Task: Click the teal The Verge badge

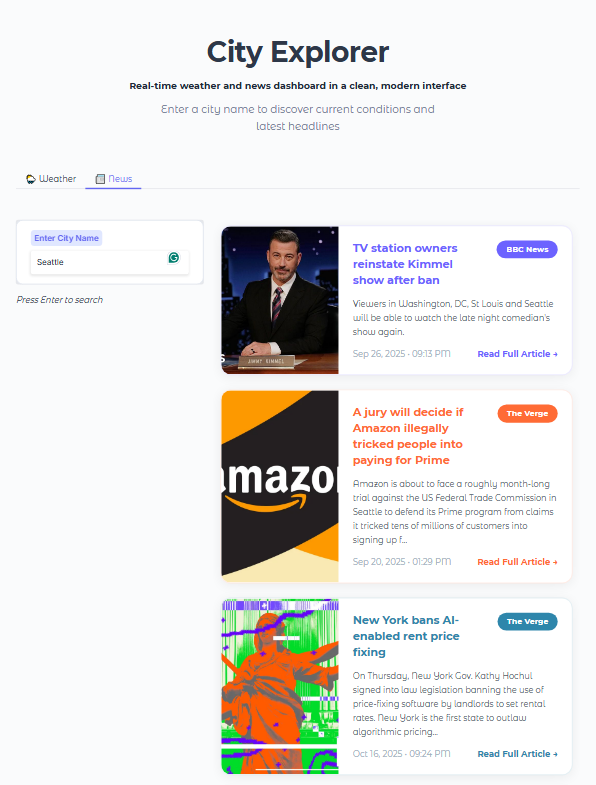Action: 527,621
